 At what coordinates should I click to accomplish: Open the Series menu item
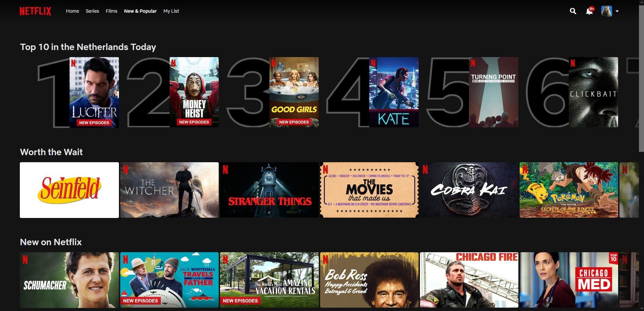coord(92,11)
